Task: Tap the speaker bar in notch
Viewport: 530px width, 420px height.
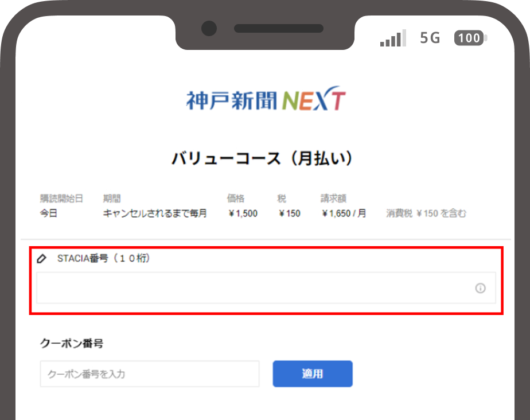Action: [x=278, y=28]
